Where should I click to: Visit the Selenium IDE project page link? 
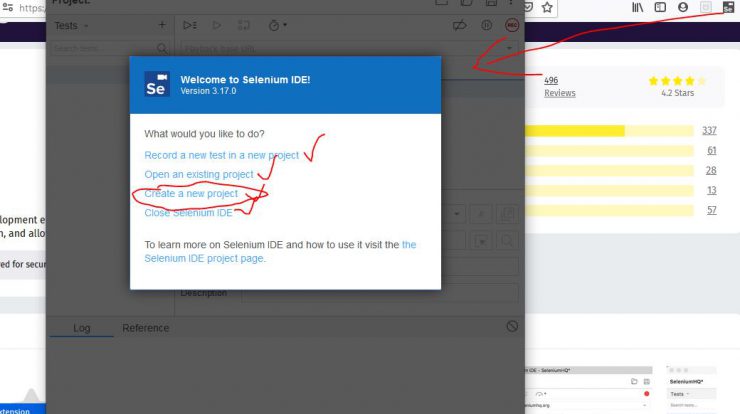[204, 258]
